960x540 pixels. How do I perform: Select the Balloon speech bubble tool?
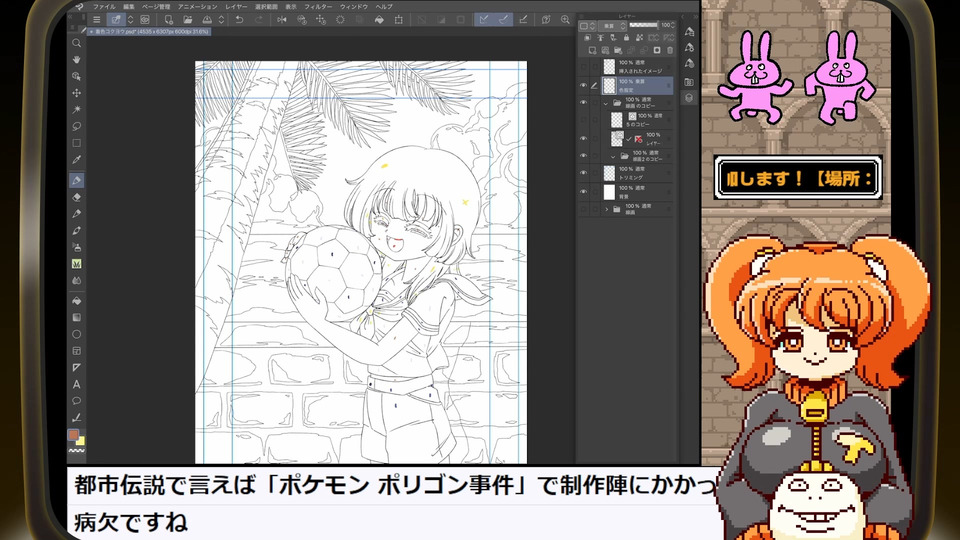[77, 401]
